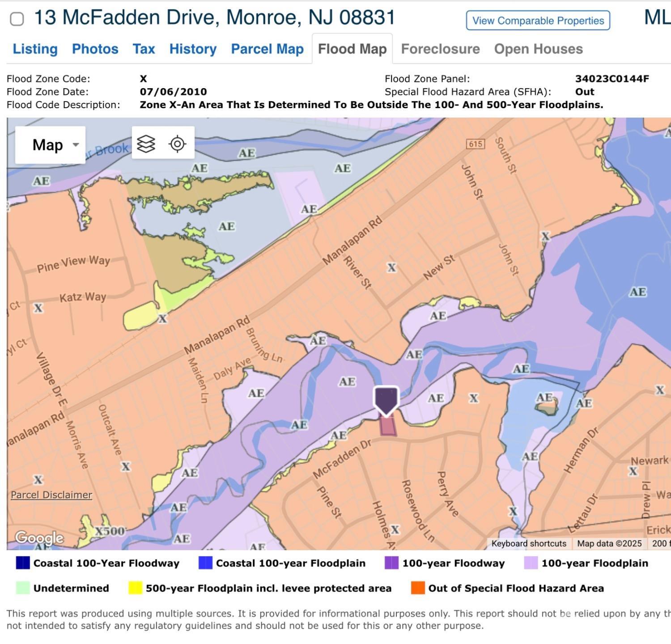Expand the Map type dropdown
Image resolution: width=671 pixels, height=644 pixels.
[50, 145]
